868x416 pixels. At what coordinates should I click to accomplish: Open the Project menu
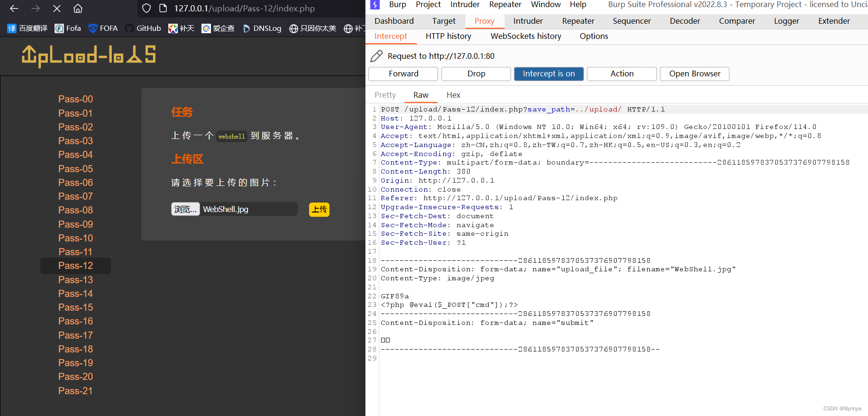tap(428, 5)
